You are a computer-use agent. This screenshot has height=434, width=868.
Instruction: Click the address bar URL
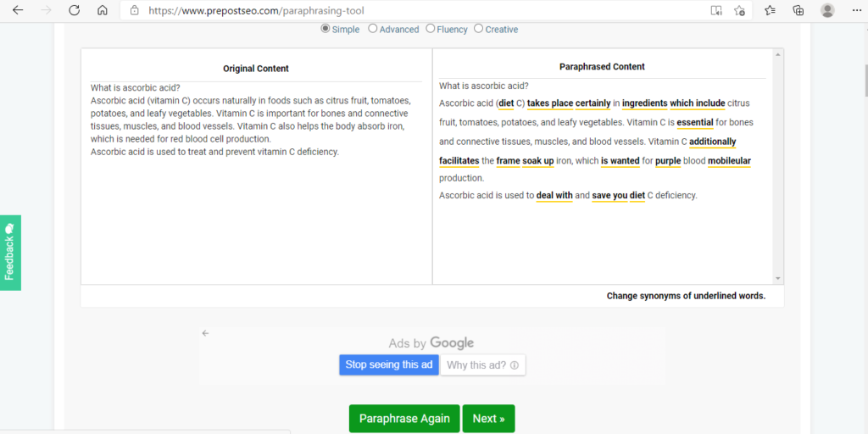pyautogui.click(x=256, y=10)
